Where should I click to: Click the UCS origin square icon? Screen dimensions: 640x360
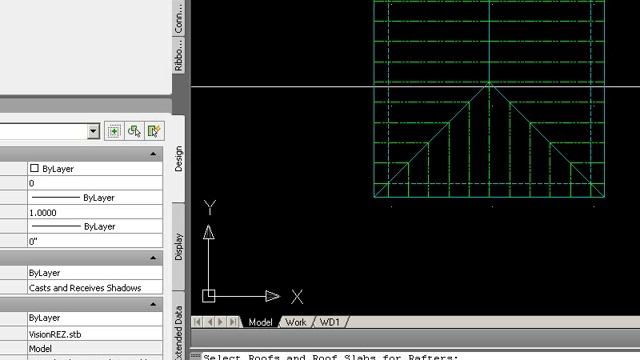click(x=209, y=296)
